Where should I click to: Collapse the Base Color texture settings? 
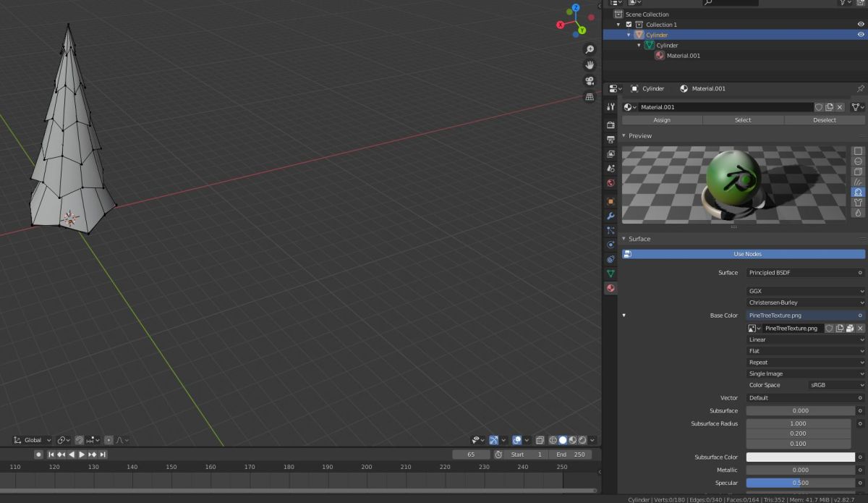(624, 316)
